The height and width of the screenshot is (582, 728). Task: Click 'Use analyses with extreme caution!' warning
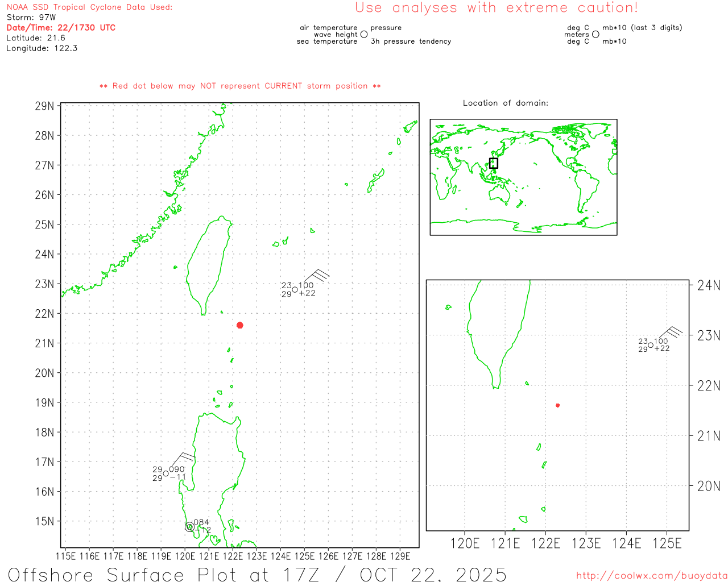tap(496, 8)
